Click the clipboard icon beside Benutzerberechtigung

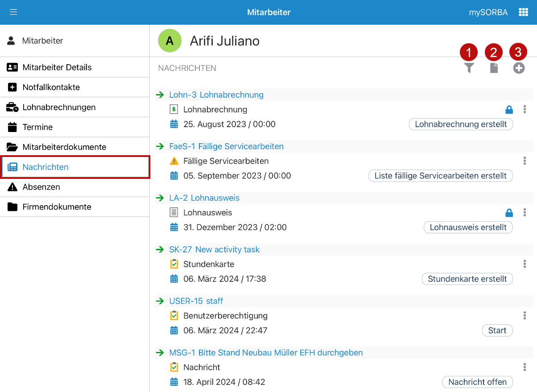[174, 316]
